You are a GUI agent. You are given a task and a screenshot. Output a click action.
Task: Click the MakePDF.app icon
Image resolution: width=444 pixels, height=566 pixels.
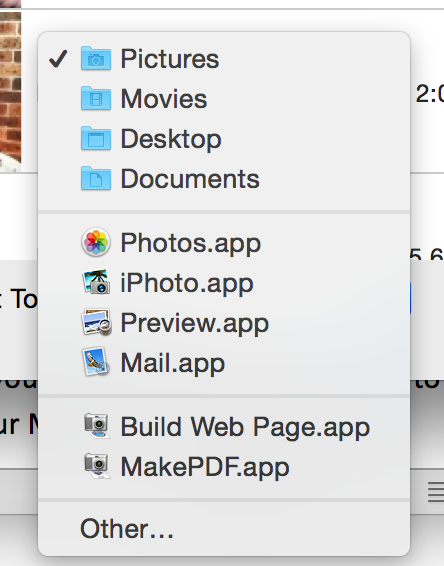(x=96, y=466)
